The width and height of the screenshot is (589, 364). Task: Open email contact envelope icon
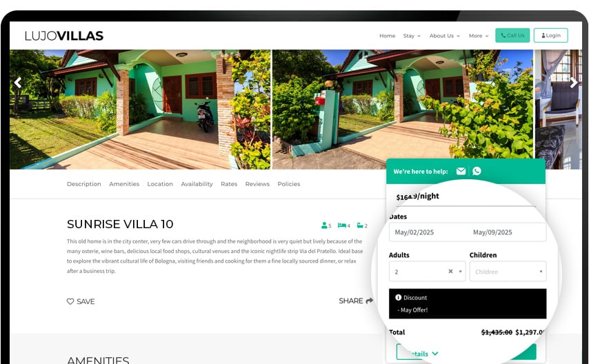tap(461, 171)
